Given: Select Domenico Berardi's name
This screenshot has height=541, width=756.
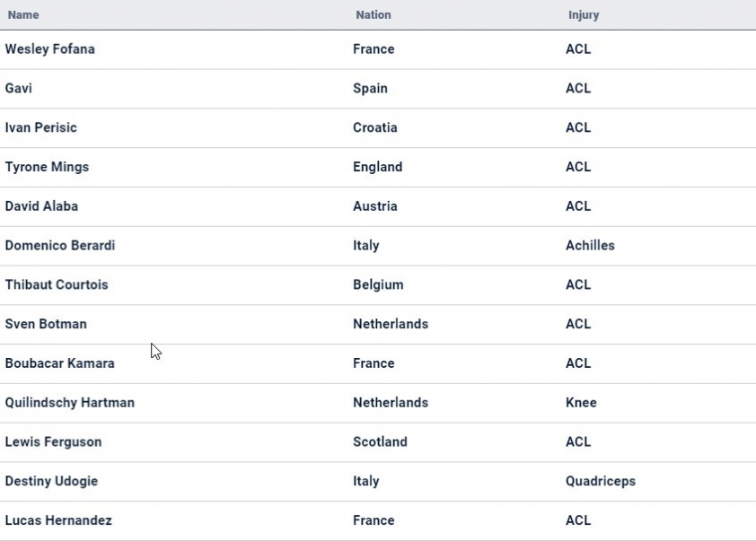Looking at the screenshot, I should [x=60, y=246].
